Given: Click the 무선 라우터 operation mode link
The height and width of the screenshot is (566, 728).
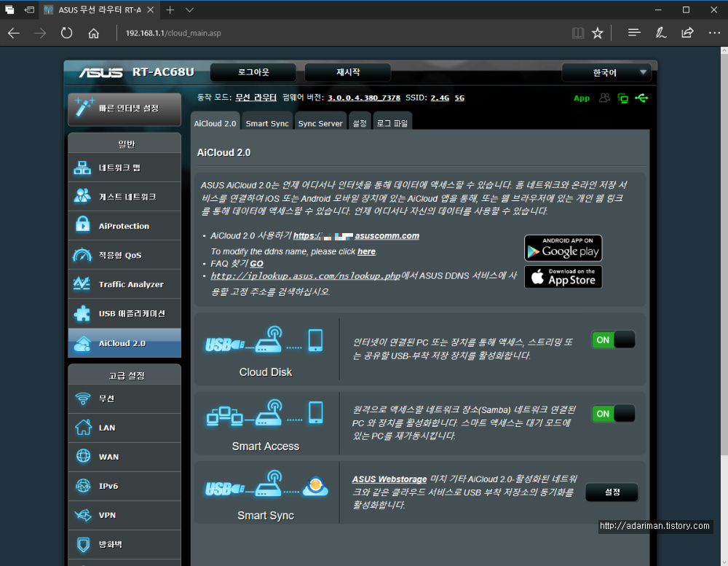Looking at the screenshot, I should [256, 98].
